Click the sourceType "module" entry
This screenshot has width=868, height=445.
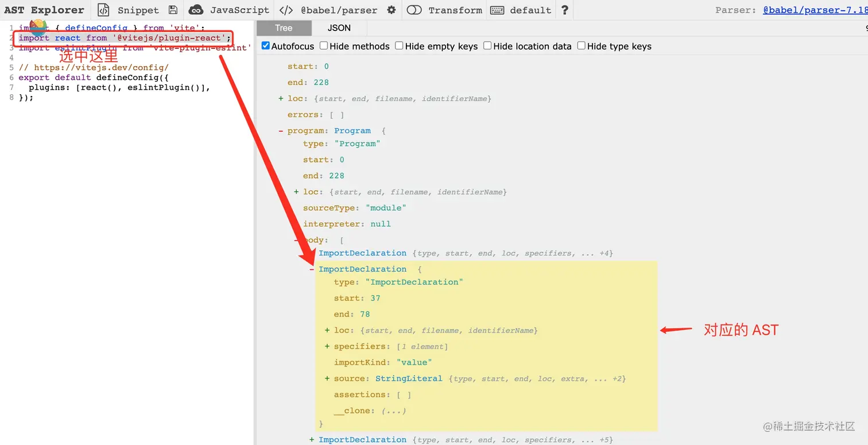tap(356, 208)
